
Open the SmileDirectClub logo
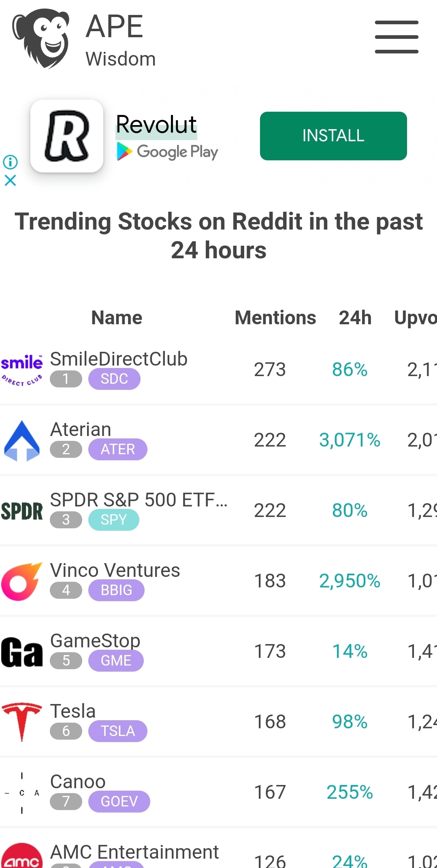point(22,369)
